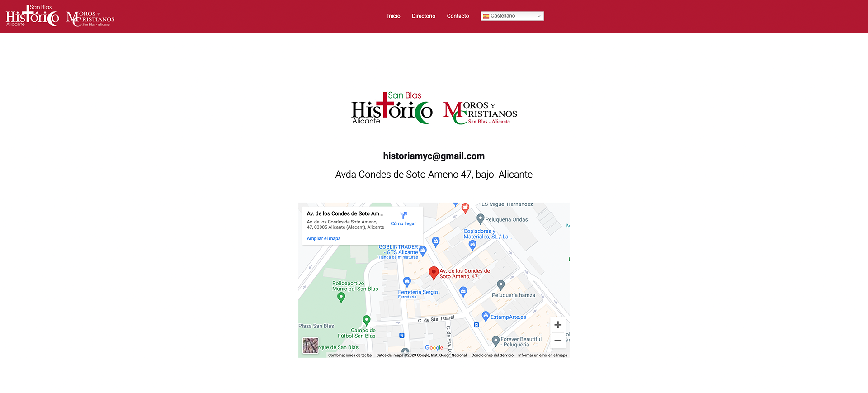Zoom out the map with the minus button
This screenshot has height=393, width=868.
(558, 341)
